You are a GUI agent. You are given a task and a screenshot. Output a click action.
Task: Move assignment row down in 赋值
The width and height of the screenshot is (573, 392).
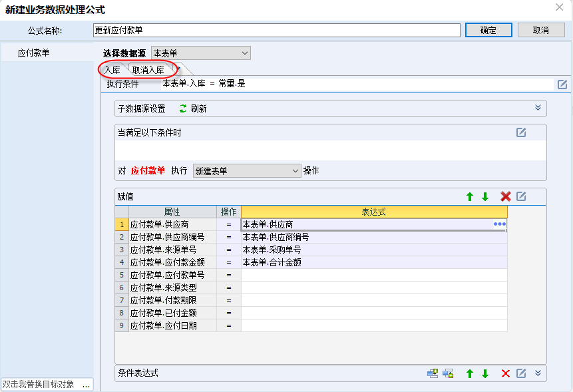(485, 197)
